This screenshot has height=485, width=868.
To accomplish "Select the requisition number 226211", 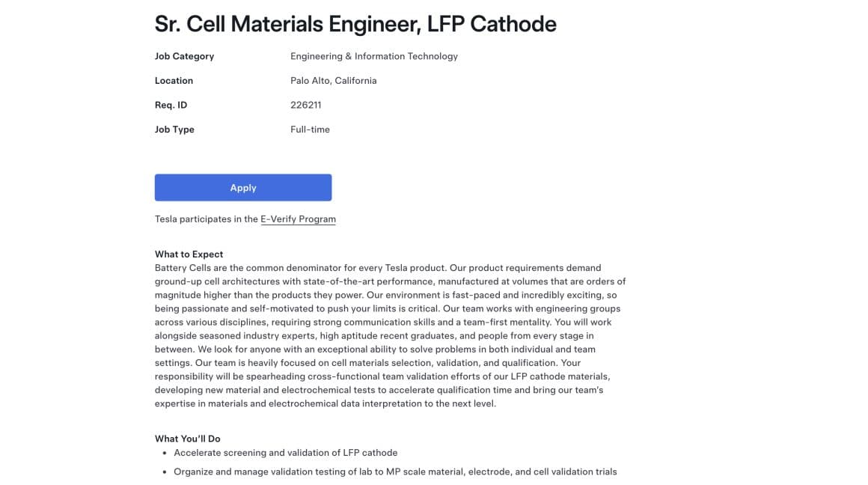I will point(306,105).
